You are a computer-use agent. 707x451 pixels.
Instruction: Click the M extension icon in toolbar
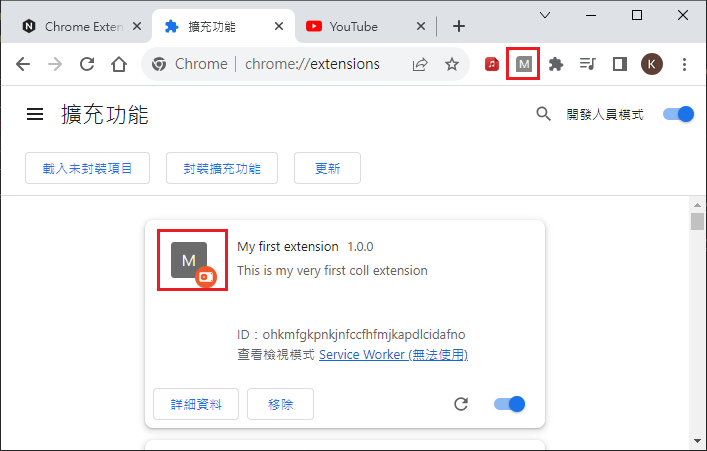click(x=524, y=64)
